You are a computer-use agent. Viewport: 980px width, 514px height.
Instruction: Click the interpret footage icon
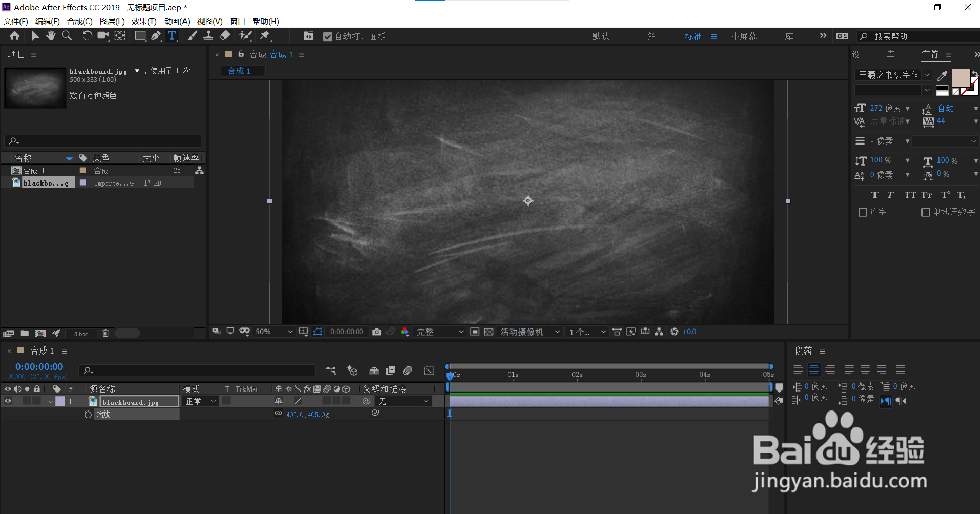coord(8,333)
